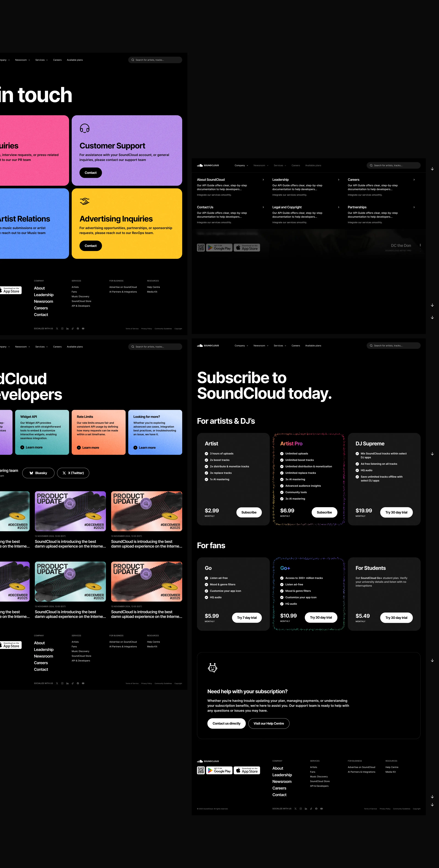Click Contact button on Customer Support card
Viewport: 439px width, 868px height.
click(x=91, y=173)
